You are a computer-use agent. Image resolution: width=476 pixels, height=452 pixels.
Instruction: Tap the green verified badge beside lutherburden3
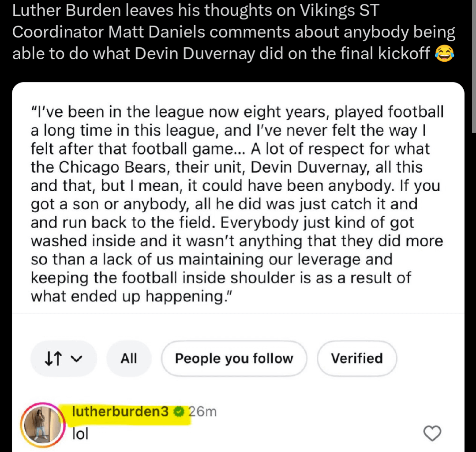coord(179,411)
